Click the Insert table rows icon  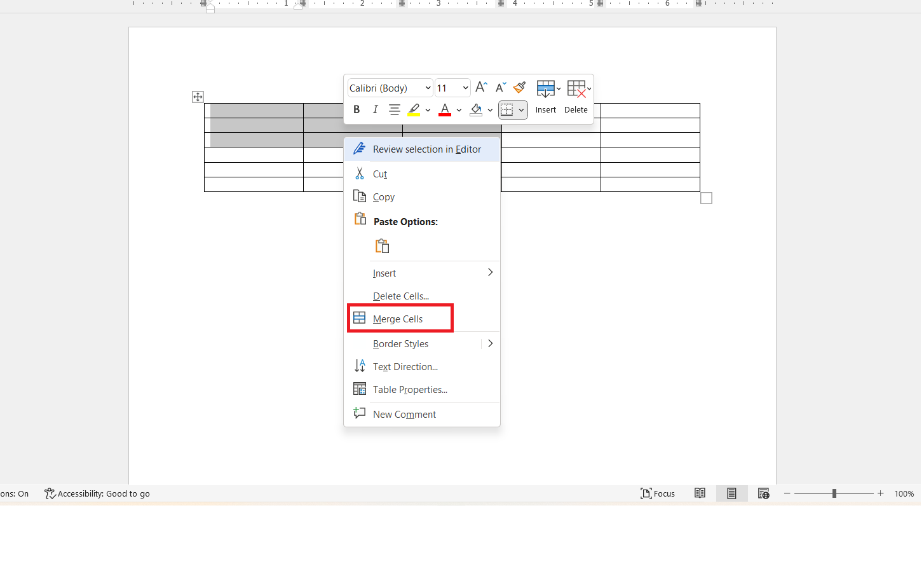coord(545,88)
